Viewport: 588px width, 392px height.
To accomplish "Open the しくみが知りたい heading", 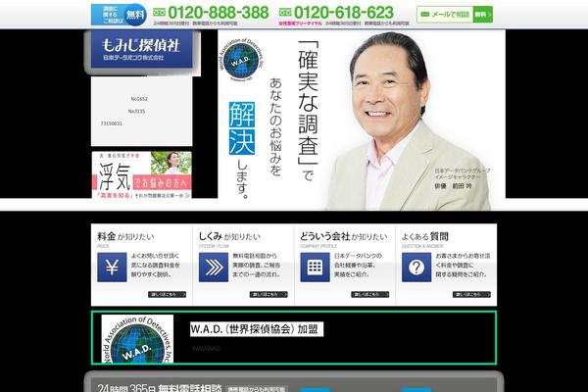I will [x=229, y=237].
